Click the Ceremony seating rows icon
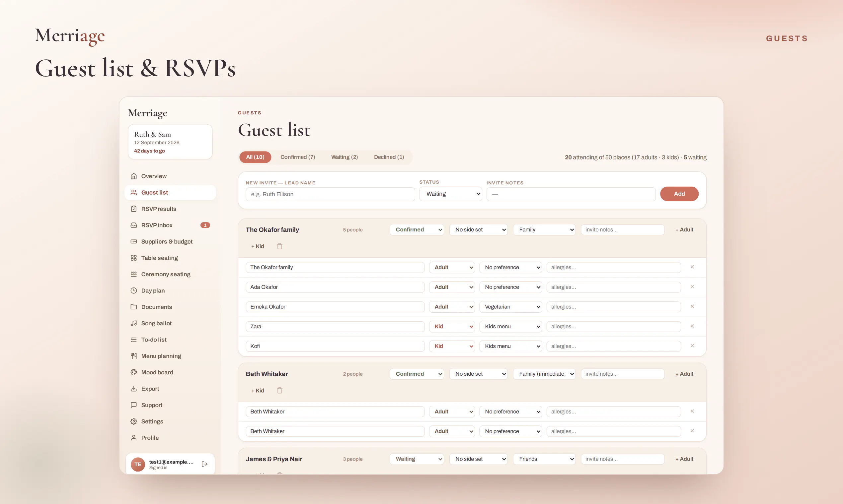843x504 pixels. (x=134, y=274)
